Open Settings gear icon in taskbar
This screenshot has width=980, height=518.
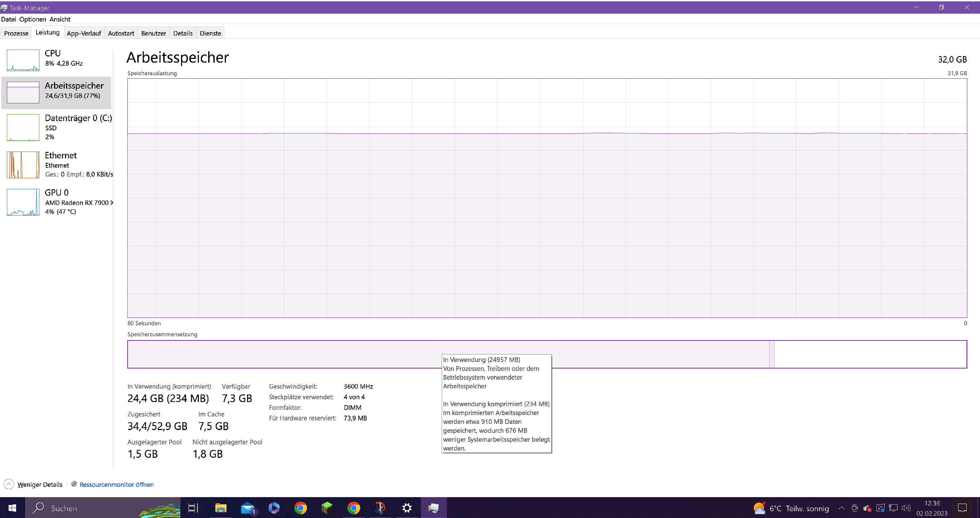tap(407, 508)
